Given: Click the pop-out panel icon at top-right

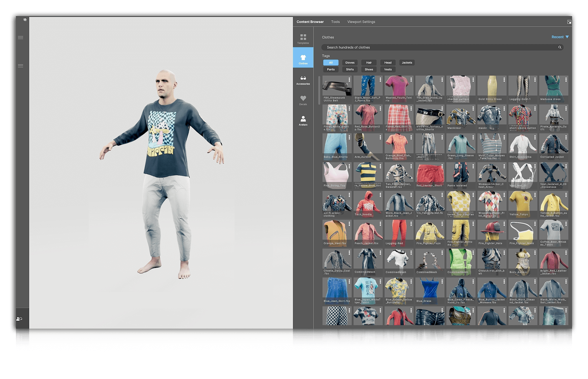Looking at the screenshot, I should (569, 21).
